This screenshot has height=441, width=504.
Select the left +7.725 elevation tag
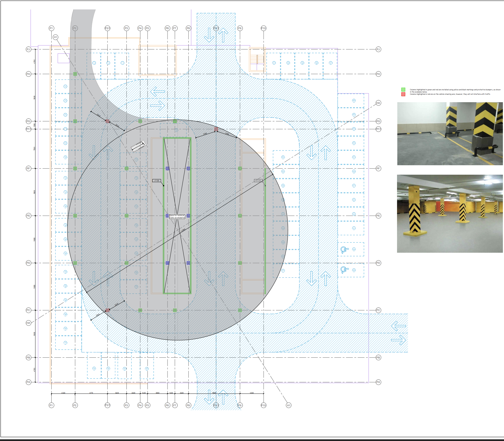pos(157,181)
